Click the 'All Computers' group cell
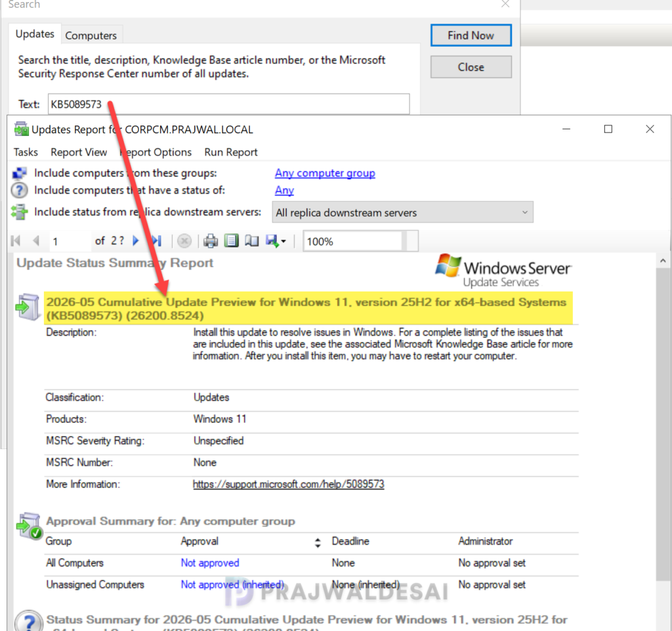The image size is (672, 631). tap(75, 563)
